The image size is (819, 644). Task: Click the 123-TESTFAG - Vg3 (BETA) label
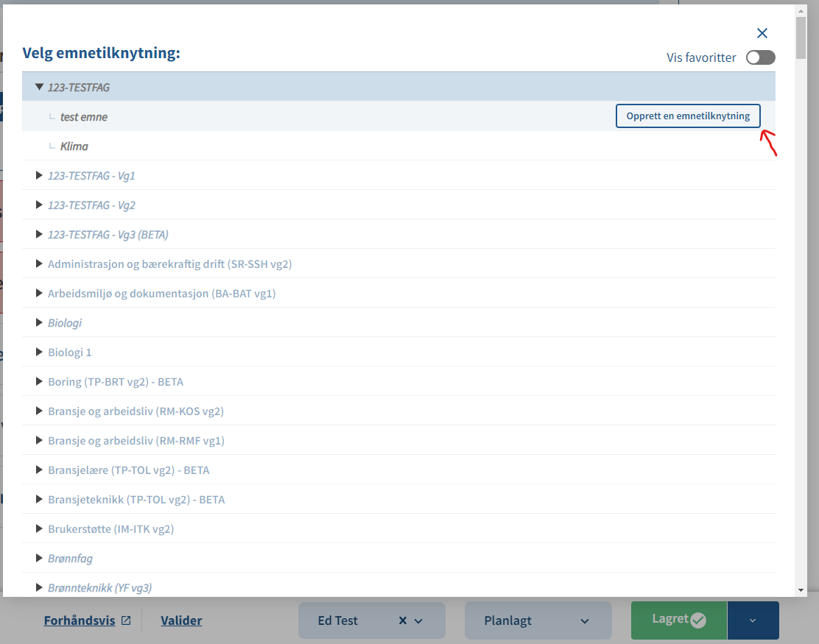pos(108,235)
